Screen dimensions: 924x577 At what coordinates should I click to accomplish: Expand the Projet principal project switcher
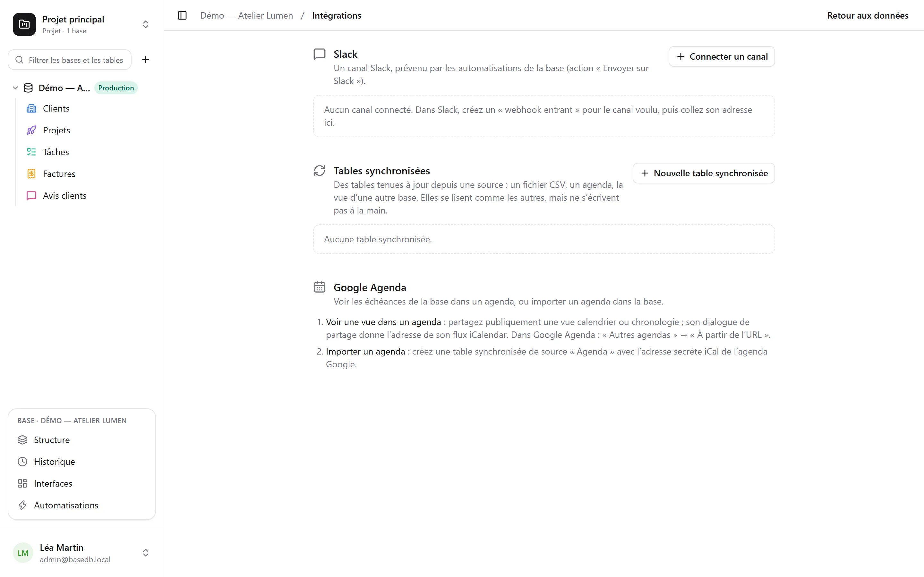(145, 24)
